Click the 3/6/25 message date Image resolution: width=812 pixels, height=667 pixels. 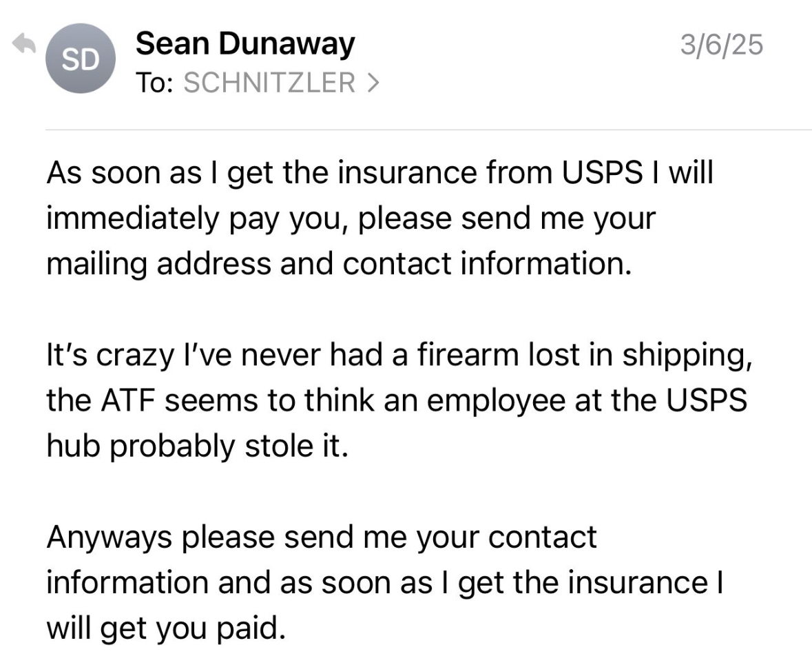tap(721, 45)
